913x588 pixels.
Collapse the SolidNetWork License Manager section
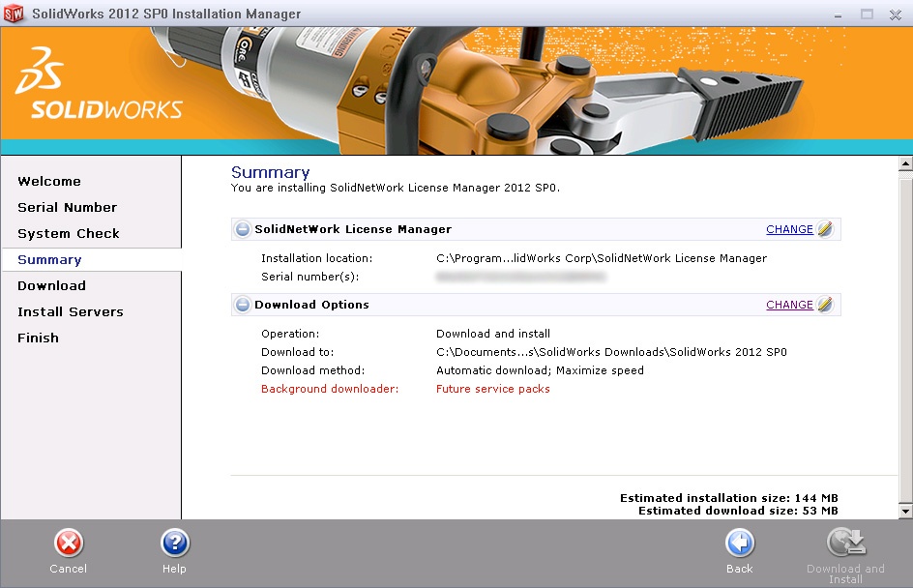pos(242,229)
